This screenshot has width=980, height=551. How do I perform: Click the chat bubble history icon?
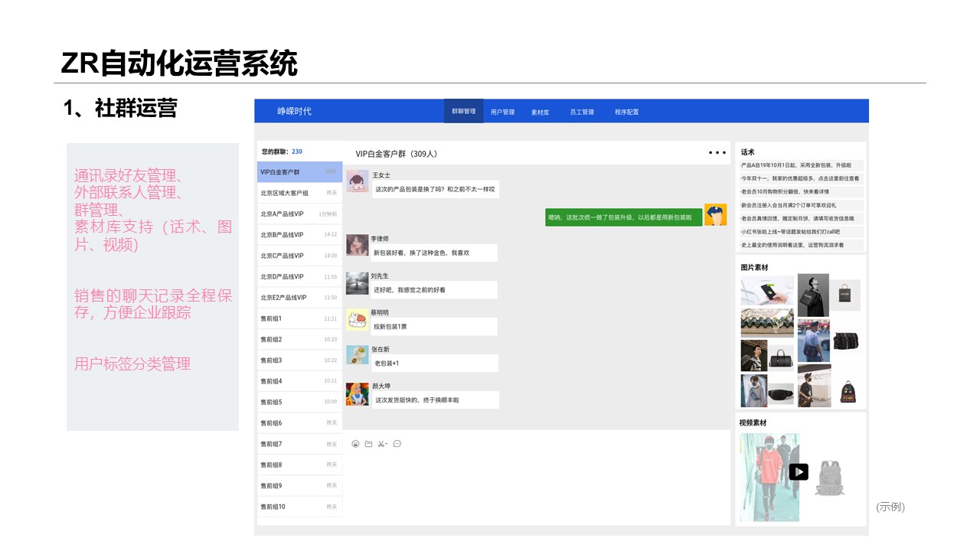(397, 444)
